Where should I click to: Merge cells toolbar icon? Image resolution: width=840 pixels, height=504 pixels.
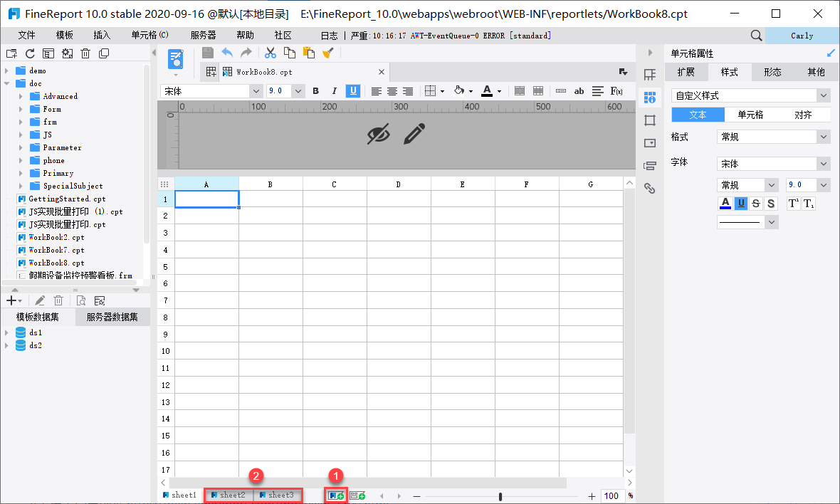point(519,91)
